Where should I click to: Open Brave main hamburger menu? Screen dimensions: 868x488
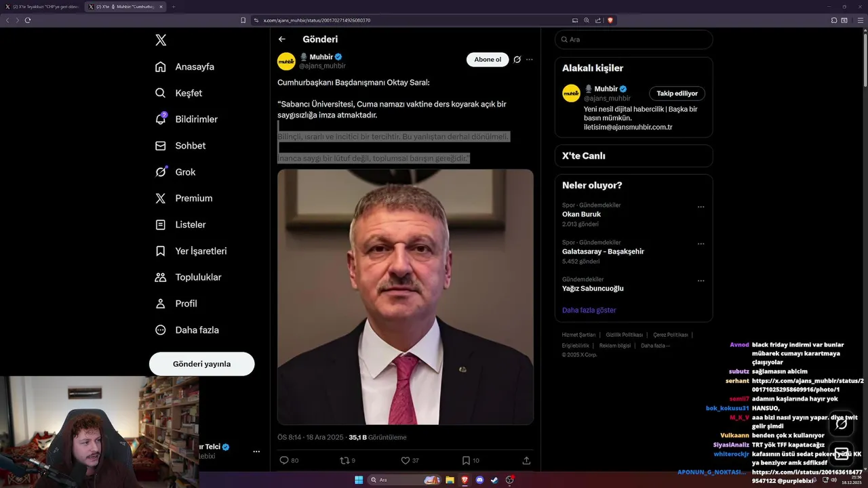click(x=861, y=20)
